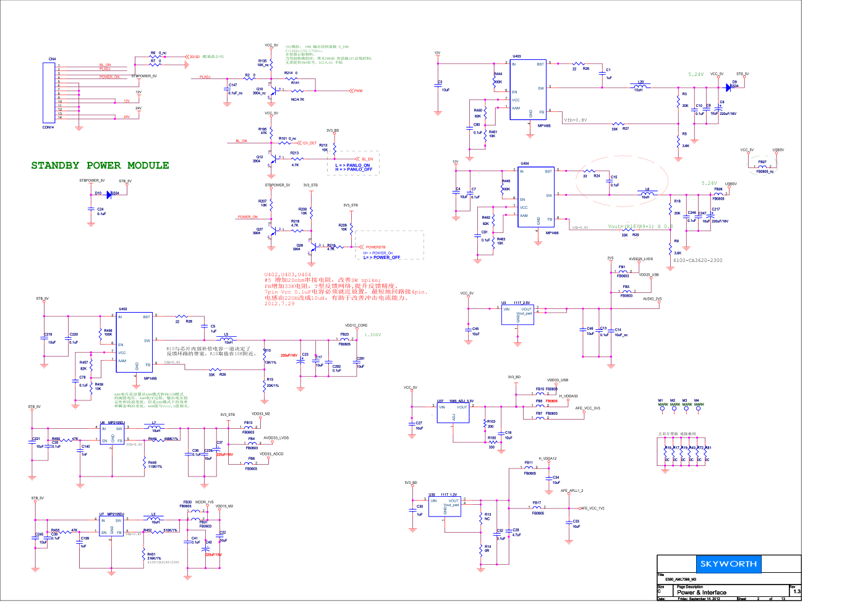Select part number 4100-CA3620-2300

tap(697, 260)
